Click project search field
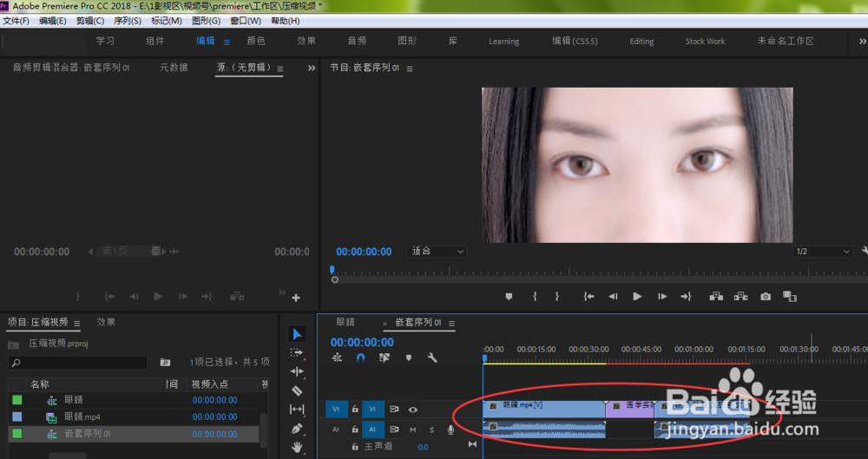The width and height of the screenshot is (868, 459). (x=77, y=363)
